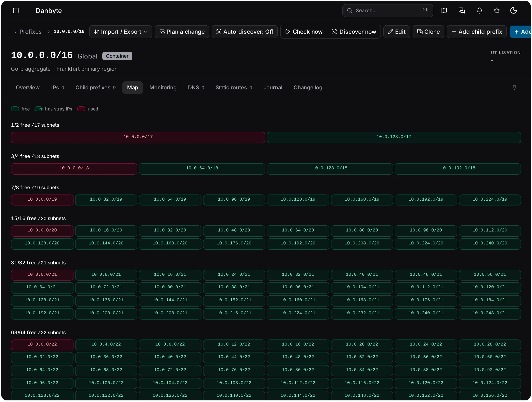
Task: Focus the Search field
Action: click(x=388, y=11)
